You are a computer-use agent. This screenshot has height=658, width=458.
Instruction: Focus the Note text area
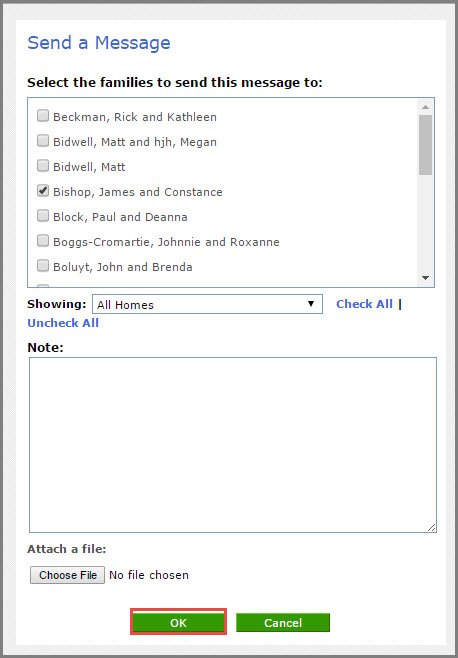click(x=233, y=445)
